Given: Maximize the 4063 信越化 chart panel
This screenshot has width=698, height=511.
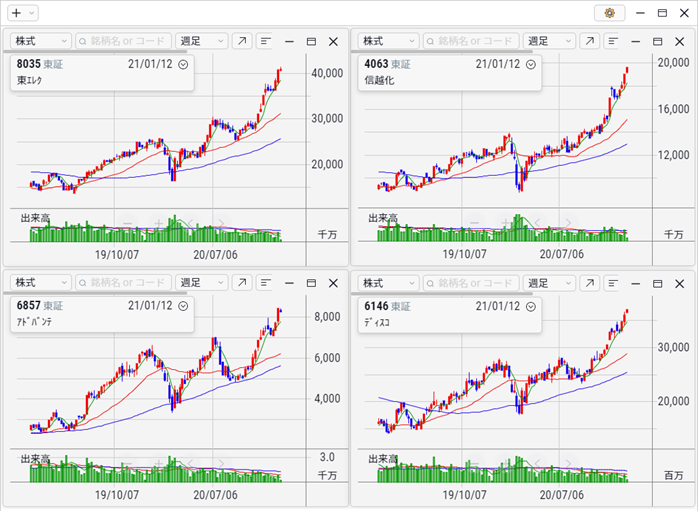Looking at the screenshot, I should [x=657, y=41].
